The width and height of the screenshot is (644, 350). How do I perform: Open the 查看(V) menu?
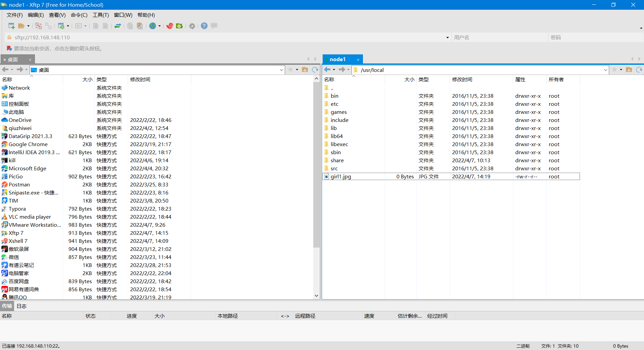[57, 15]
